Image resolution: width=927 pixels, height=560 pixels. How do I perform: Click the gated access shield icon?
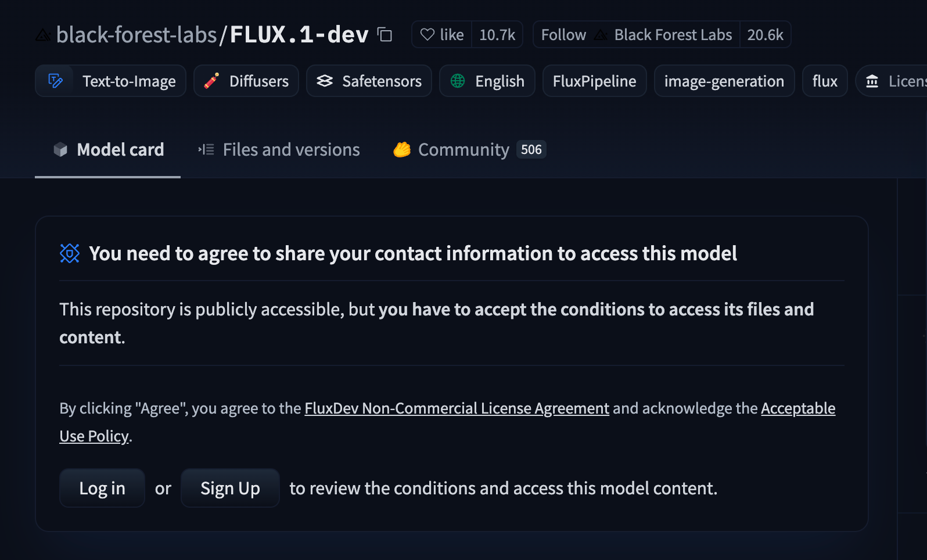(x=70, y=253)
